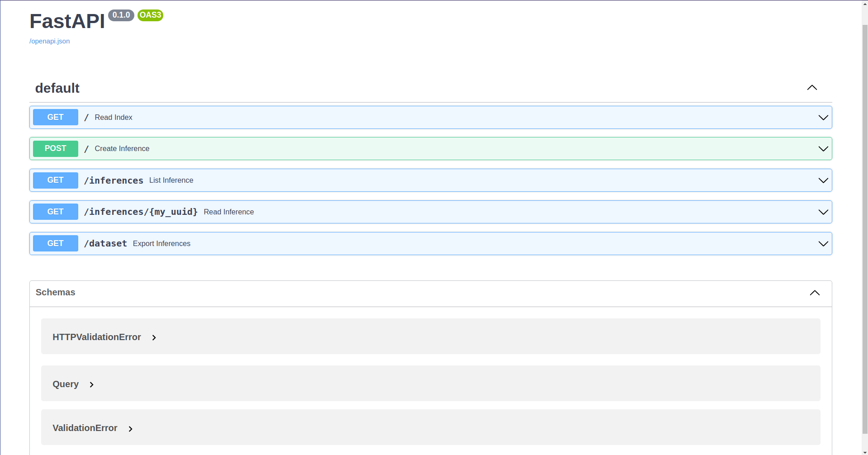Click the POST badge for Create Inference
Image resolution: width=868 pixels, height=455 pixels.
point(56,148)
